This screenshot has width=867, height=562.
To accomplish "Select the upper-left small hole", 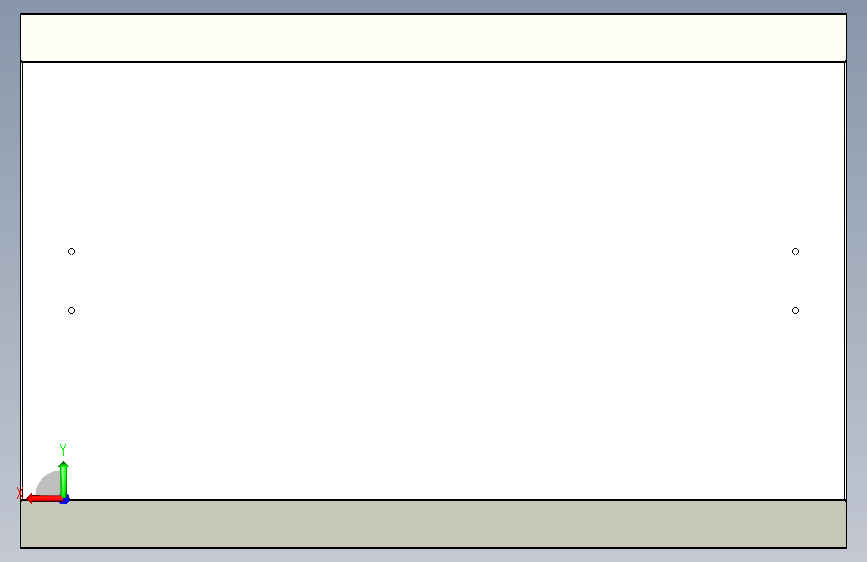I will pos(71,252).
